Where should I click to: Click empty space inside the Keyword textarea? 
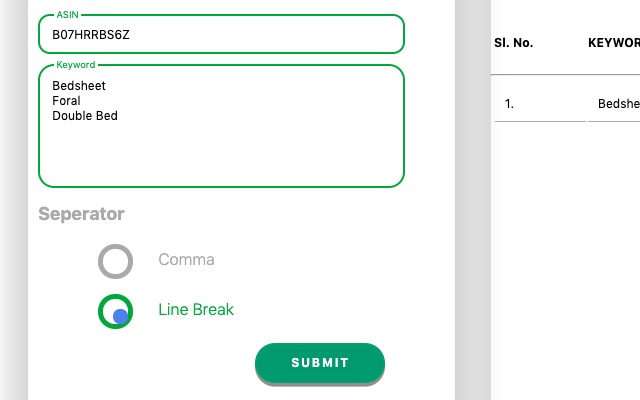[250, 150]
